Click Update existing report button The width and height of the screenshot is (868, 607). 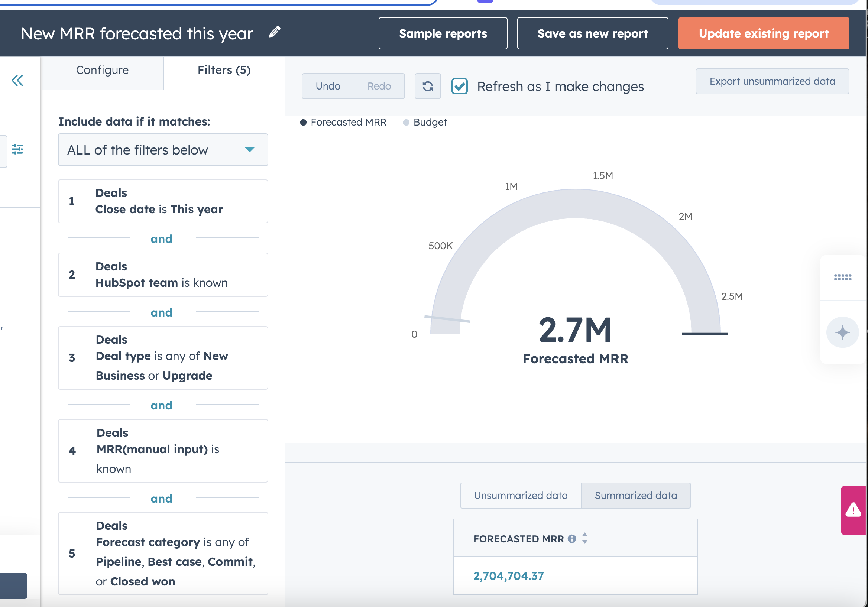pyautogui.click(x=763, y=34)
